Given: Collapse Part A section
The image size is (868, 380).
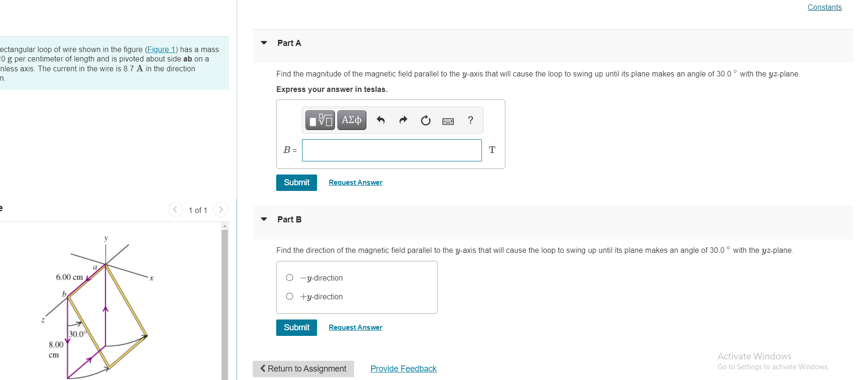Looking at the screenshot, I should pyautogui.click(x=264, y=43).
